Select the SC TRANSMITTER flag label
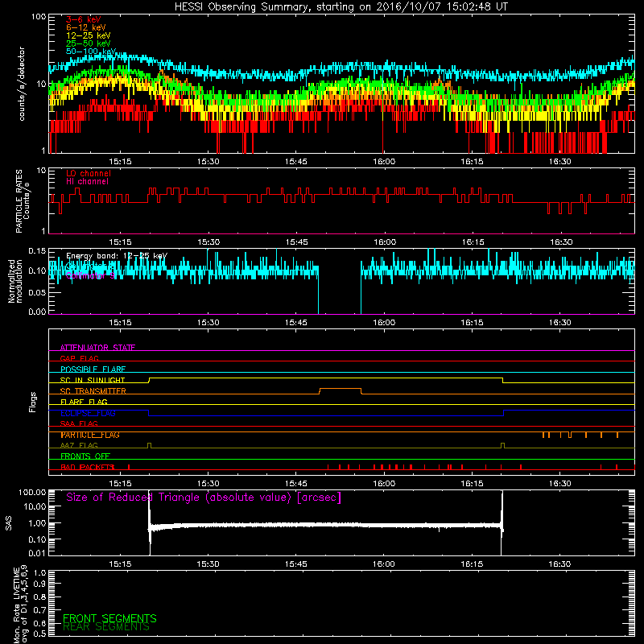The height and width of the screenshot is (644, 644). 93,391
